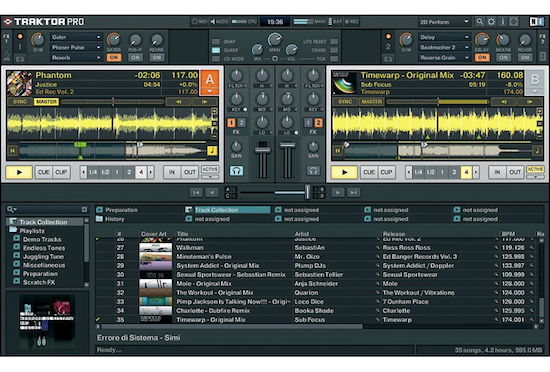
Task: Open preferences gear icon
Action: 491,22
